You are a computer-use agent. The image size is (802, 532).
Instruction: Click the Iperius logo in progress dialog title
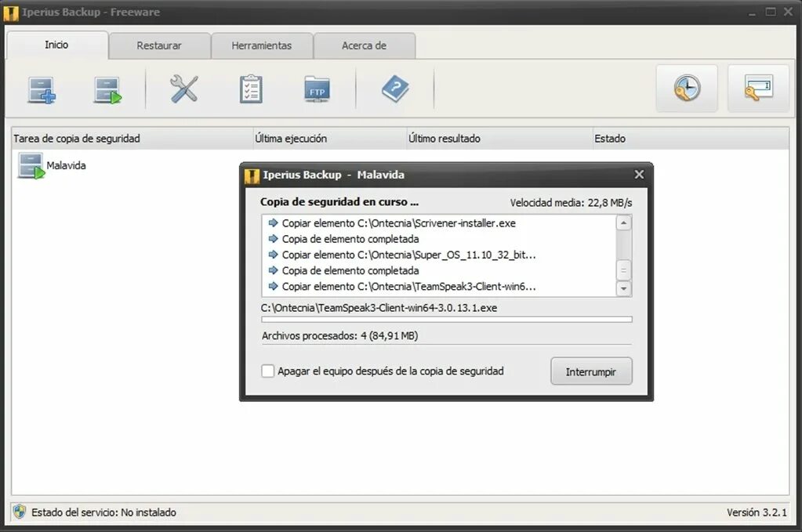[252, 176]
